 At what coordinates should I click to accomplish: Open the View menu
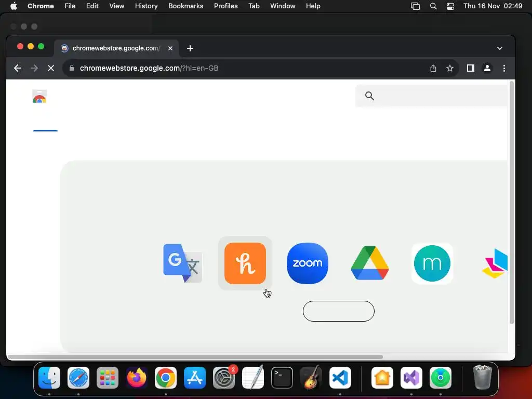117,6
